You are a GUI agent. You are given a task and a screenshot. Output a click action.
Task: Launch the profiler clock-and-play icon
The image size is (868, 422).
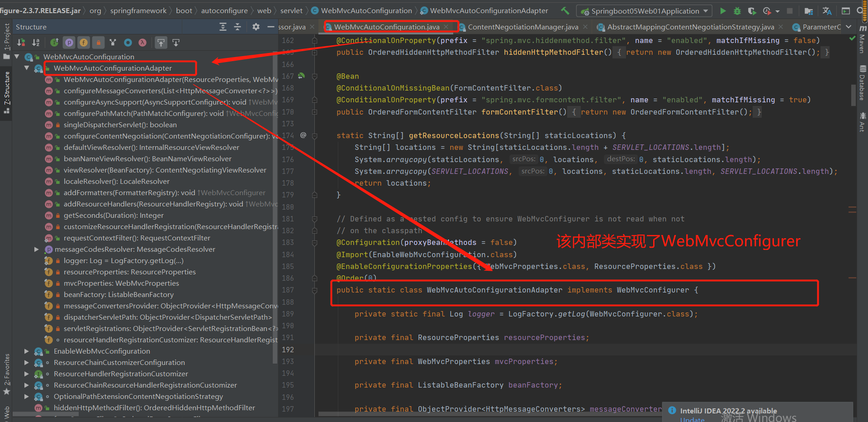pos(767,11)
